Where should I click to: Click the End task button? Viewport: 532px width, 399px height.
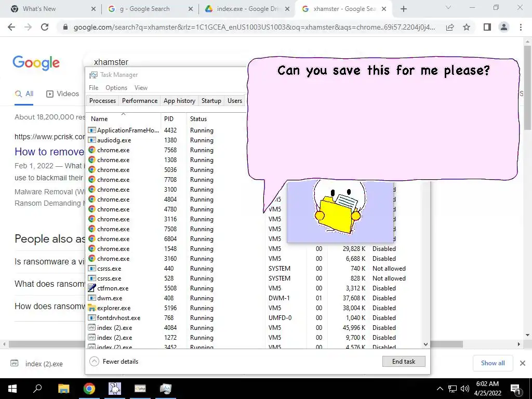pyautogui.click(x=403, y=362)
